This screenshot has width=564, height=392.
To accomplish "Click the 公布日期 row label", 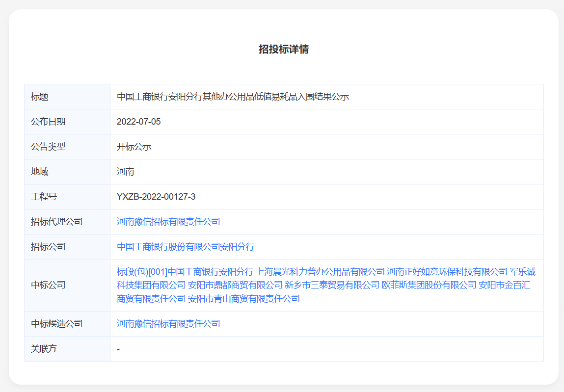I will tap(48, 122).
